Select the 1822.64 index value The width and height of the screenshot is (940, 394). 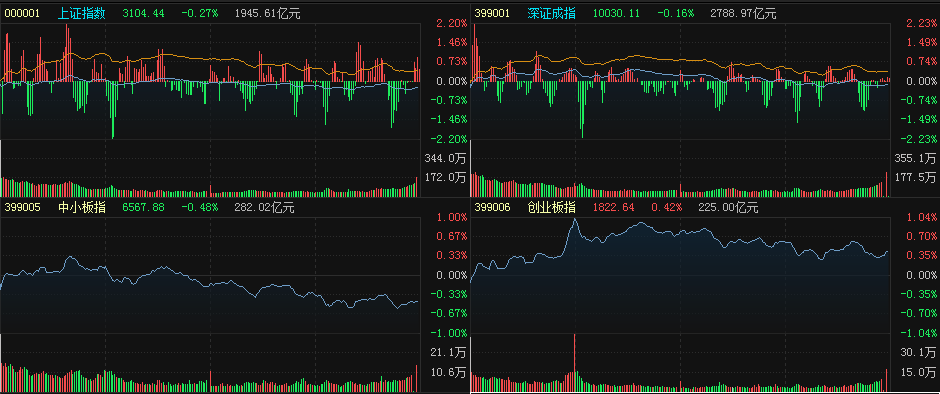613,207
